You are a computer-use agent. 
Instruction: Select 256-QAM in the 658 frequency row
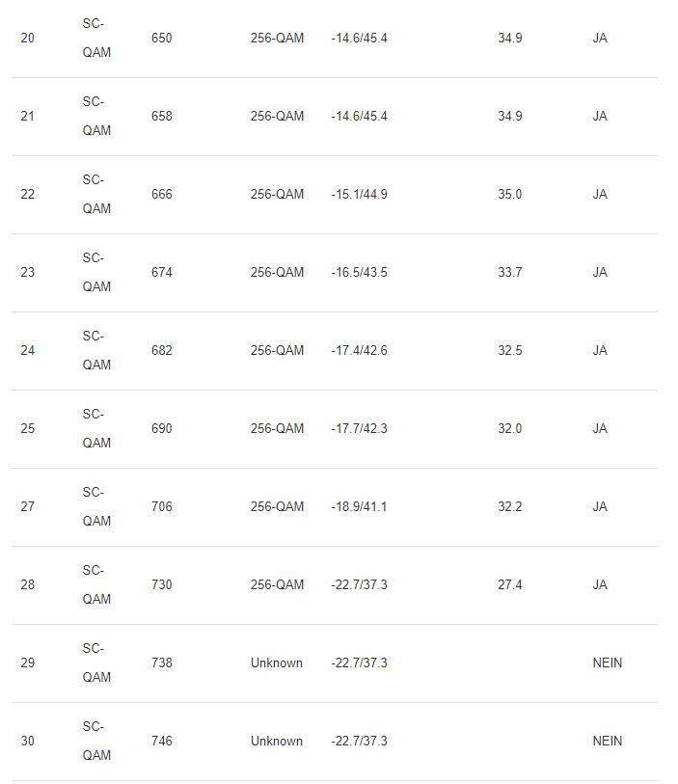tap(277, 116)
